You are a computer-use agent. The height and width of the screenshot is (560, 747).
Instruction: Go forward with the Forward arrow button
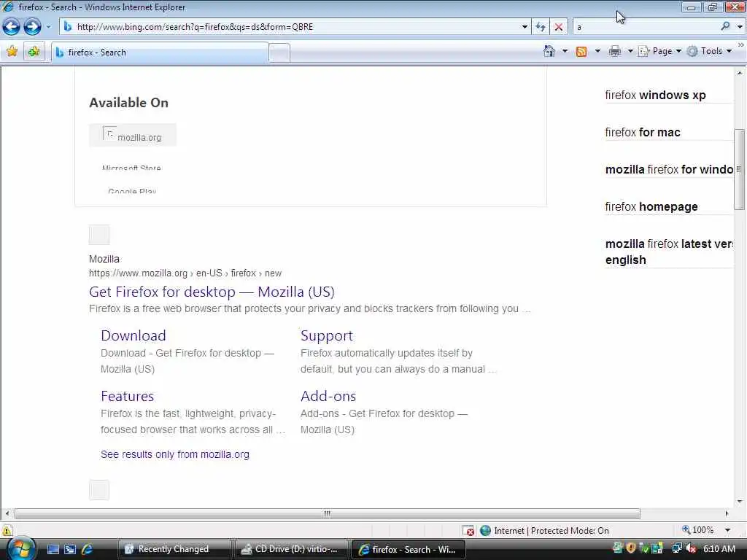pos(32,27)
